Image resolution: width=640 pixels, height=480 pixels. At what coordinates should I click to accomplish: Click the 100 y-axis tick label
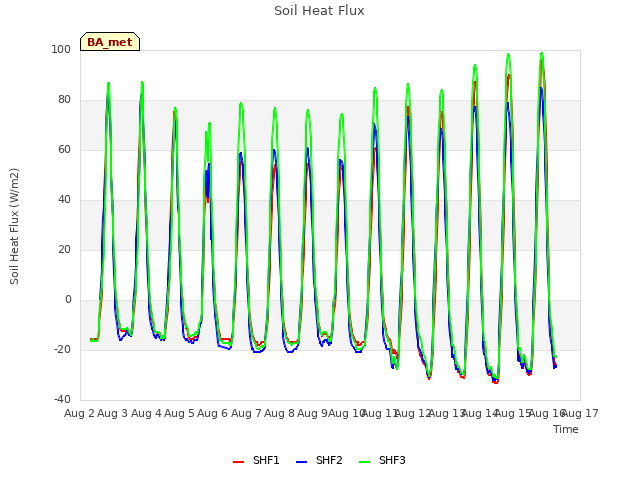coord(61,49)
